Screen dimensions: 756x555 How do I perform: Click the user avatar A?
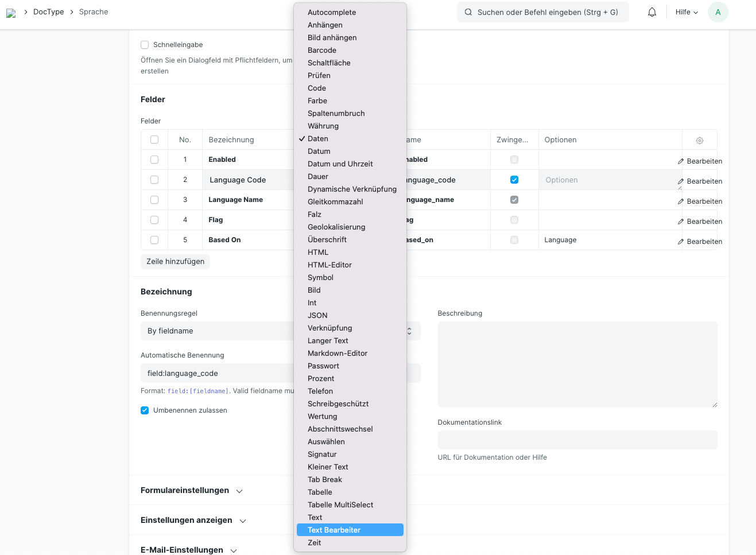tap(718, 12)
